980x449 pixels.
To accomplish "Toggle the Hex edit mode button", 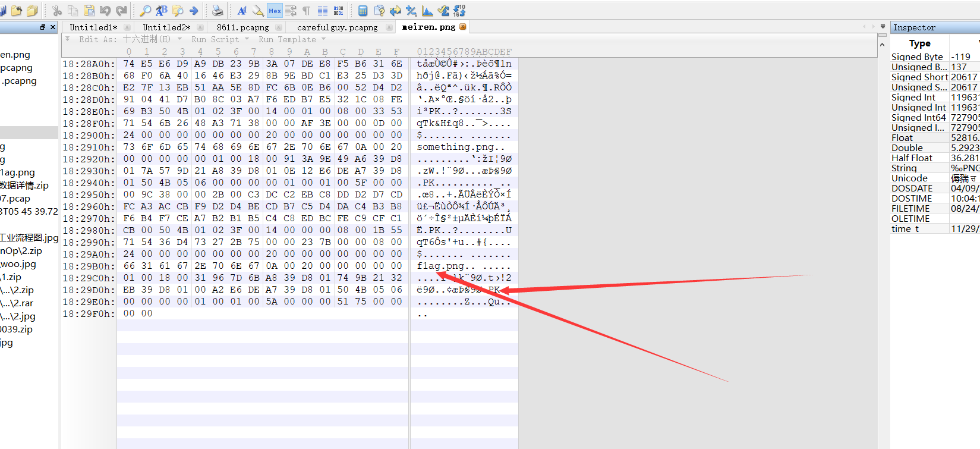I will [x=275, y=11].
